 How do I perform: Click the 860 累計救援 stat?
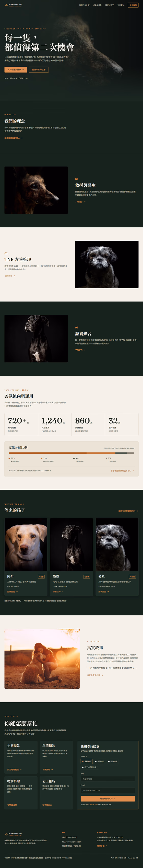click(88, 424)
